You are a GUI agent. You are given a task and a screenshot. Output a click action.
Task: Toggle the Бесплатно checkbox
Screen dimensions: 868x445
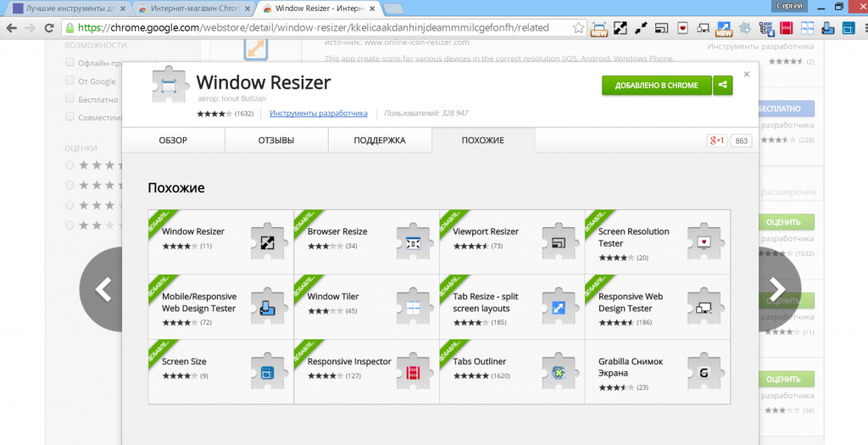click(70, 98)
